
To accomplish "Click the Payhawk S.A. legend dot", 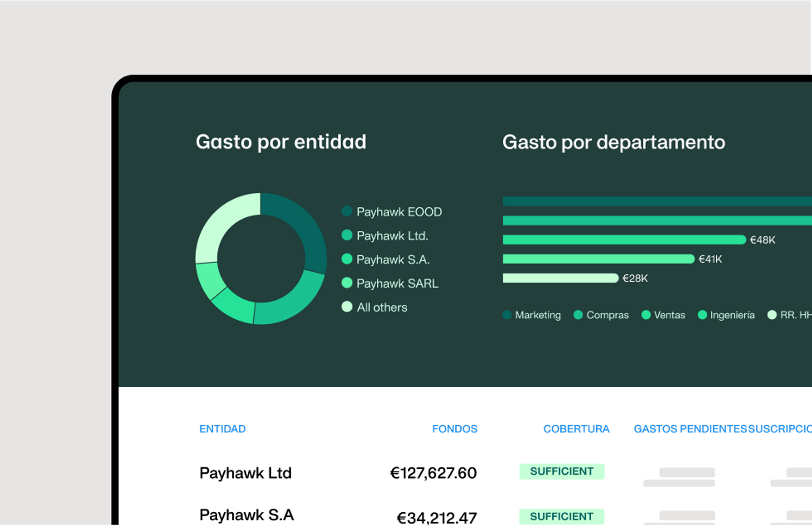I will (x=347, y=259).
